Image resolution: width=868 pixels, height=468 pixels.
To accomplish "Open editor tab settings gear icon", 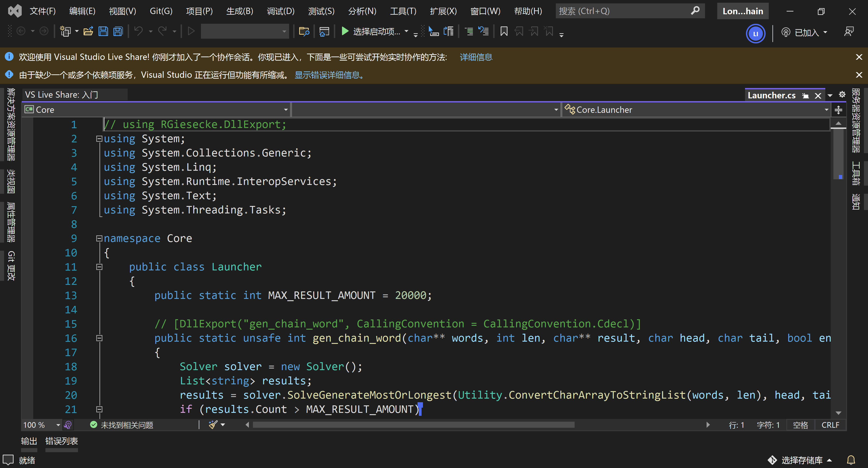I will tap(842, 94).
